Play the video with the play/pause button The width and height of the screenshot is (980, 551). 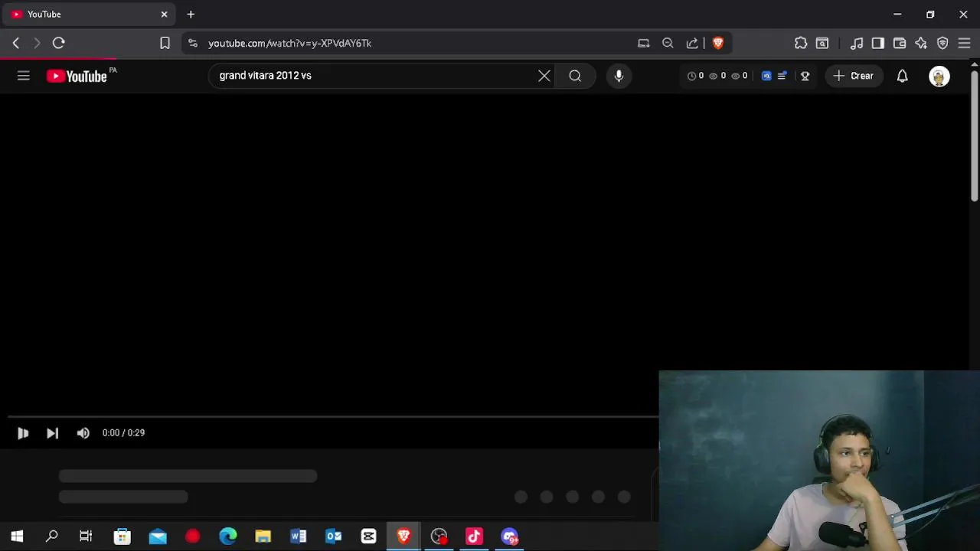point(23,433)
